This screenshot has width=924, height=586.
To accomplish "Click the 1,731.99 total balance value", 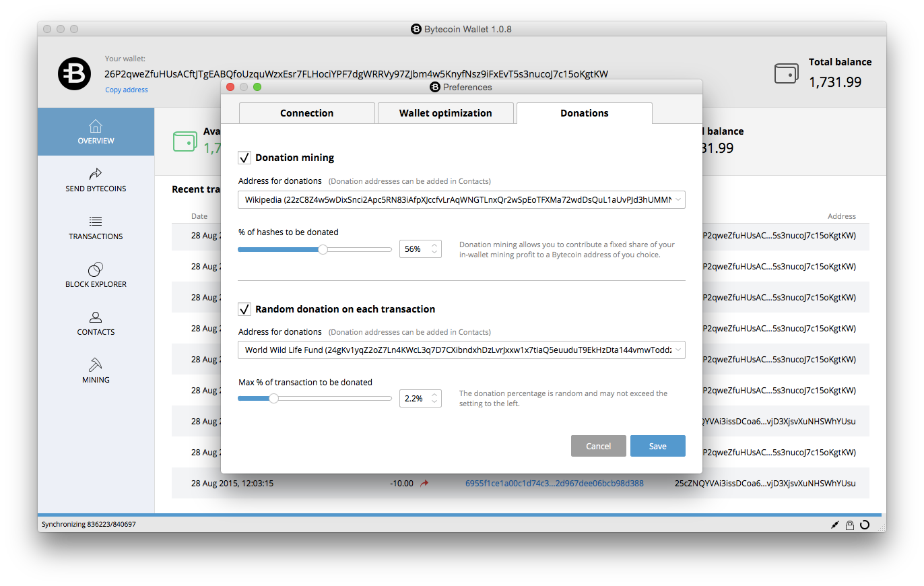I will click(x=835, y=82).
